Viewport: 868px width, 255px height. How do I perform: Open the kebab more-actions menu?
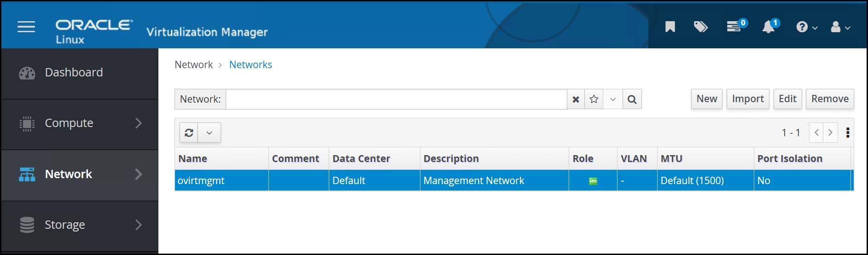pos(848,133)
